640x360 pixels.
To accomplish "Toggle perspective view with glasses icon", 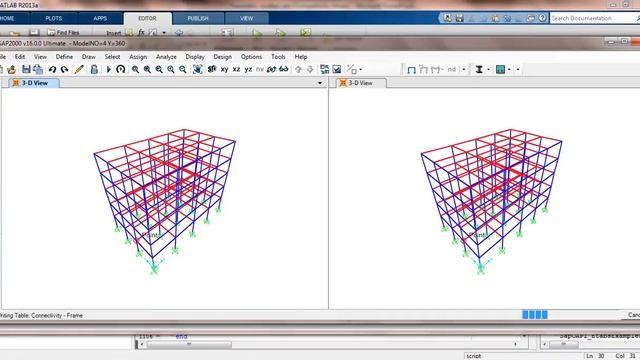I will [284, 69].
